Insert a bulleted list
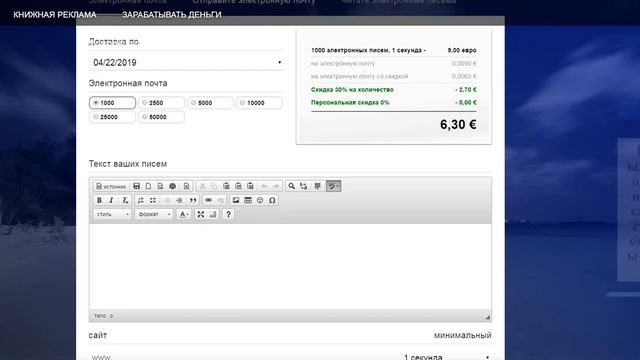 tap(153, 200)
